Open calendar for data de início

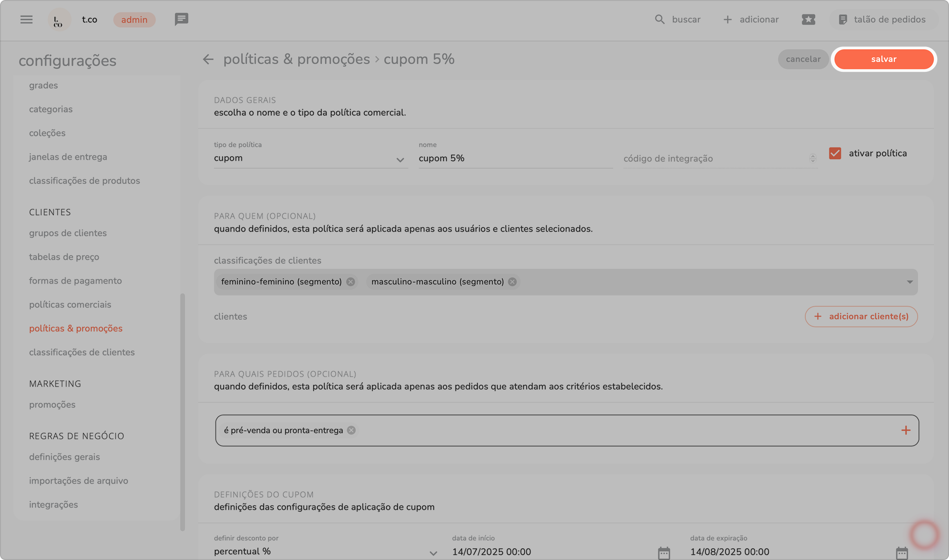(663, 552)
